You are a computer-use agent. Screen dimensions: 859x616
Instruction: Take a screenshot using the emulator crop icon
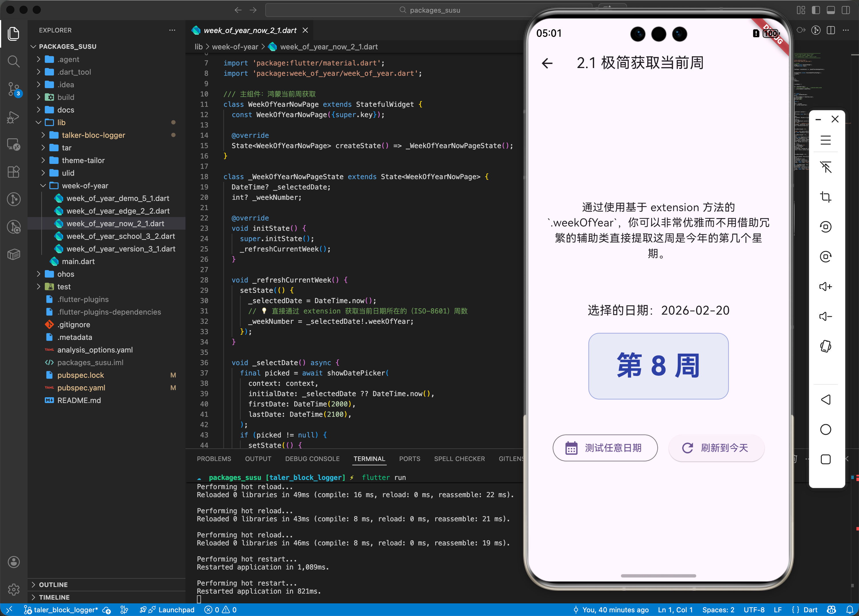[x=826, y=197]
